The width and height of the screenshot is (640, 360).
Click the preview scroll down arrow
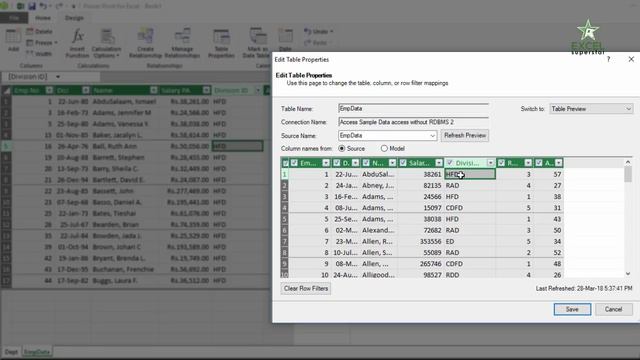coord(628,274)
